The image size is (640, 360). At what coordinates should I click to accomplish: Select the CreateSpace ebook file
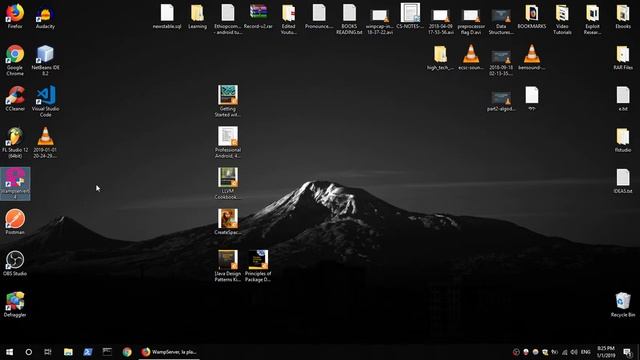coord(228,222)
